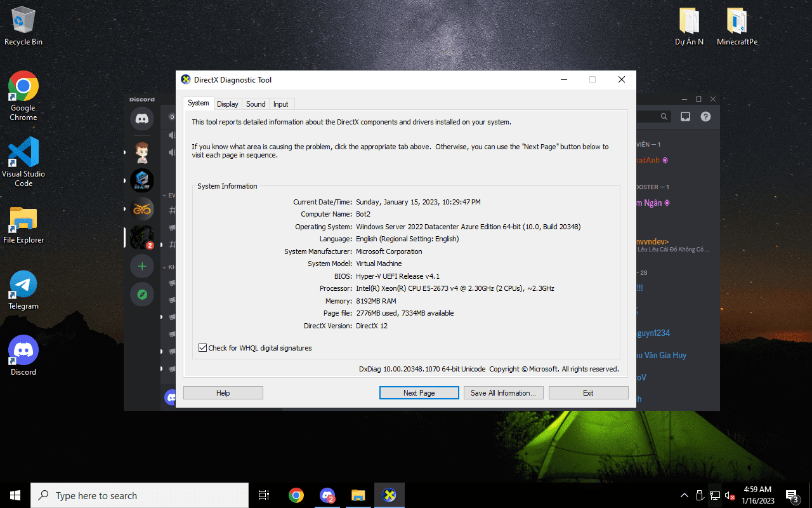Screen dimensions: 812x508
Task: Click the taskbar search box
Action: click(x=140, y=495)
